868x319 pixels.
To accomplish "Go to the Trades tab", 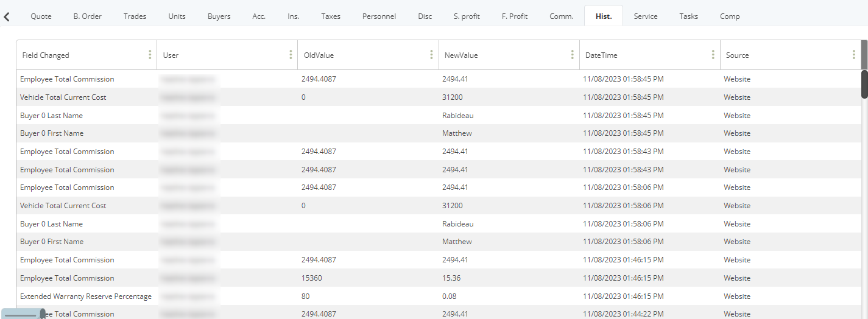I will tap(135, 16).
